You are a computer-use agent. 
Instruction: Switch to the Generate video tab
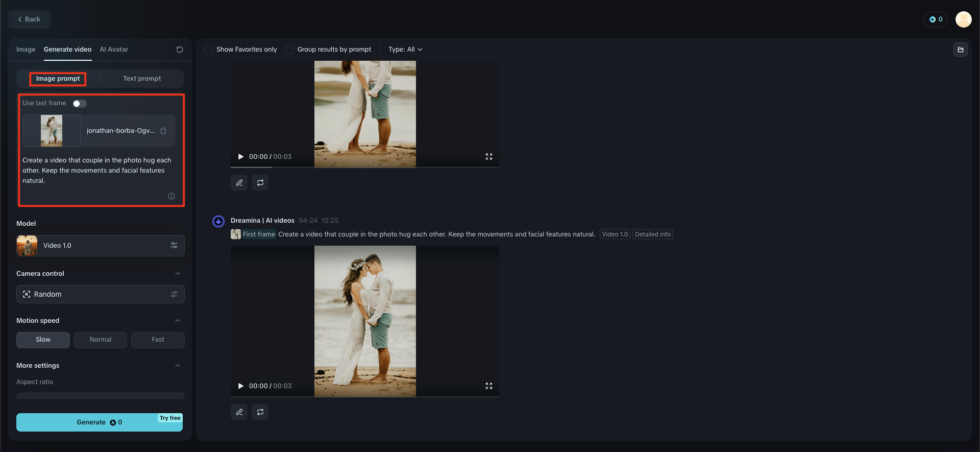tap(67, 50)
